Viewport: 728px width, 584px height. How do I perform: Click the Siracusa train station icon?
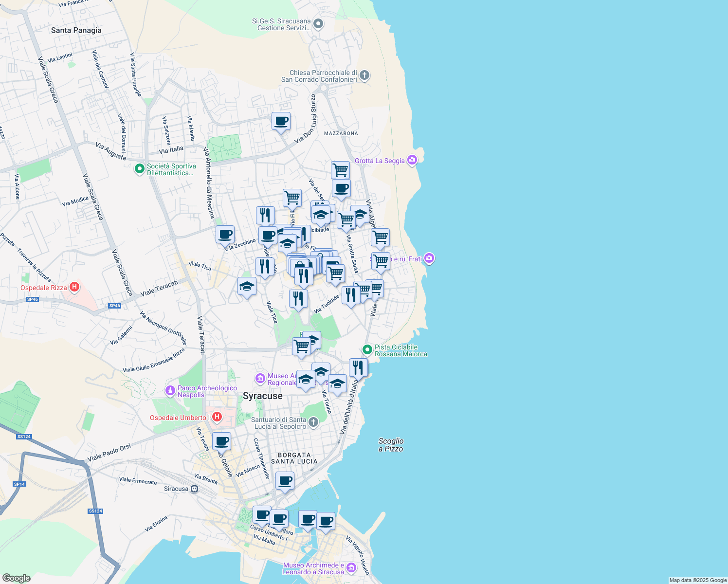pos(195,489)
